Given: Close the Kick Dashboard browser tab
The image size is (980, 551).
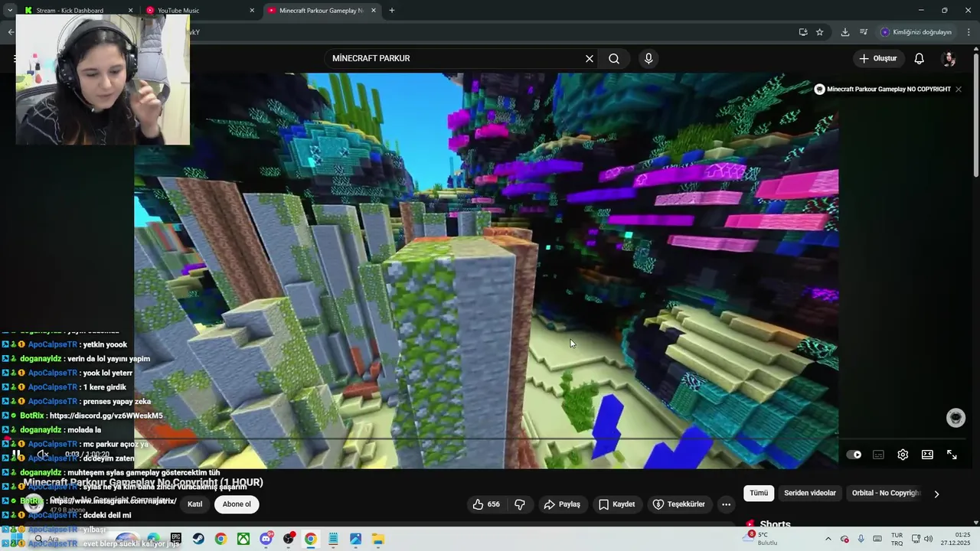Looking at the screenshot, I should [130, 11].
